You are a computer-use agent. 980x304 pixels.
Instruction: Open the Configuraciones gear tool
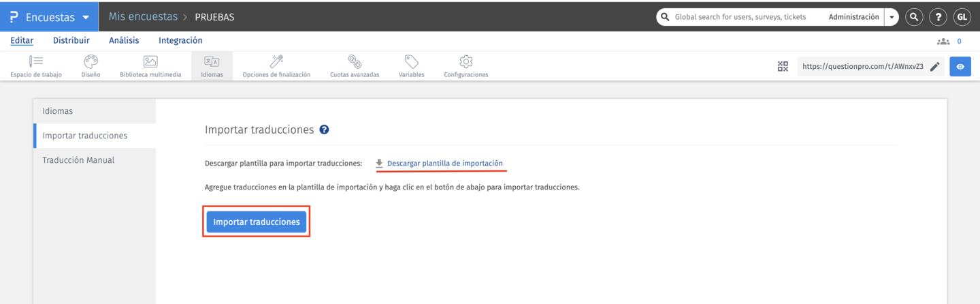click(x=466, y=66)
